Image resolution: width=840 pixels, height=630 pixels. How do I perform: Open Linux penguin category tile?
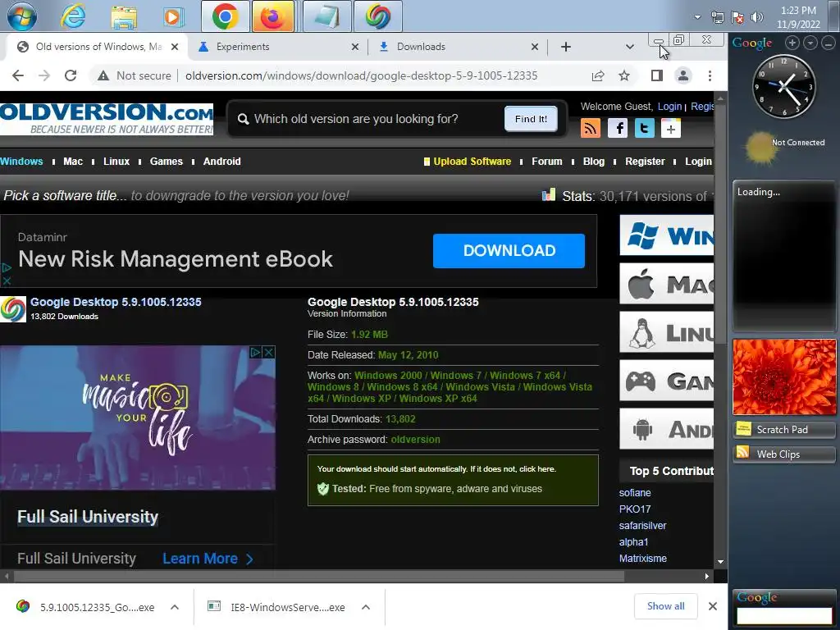point(667,332)
